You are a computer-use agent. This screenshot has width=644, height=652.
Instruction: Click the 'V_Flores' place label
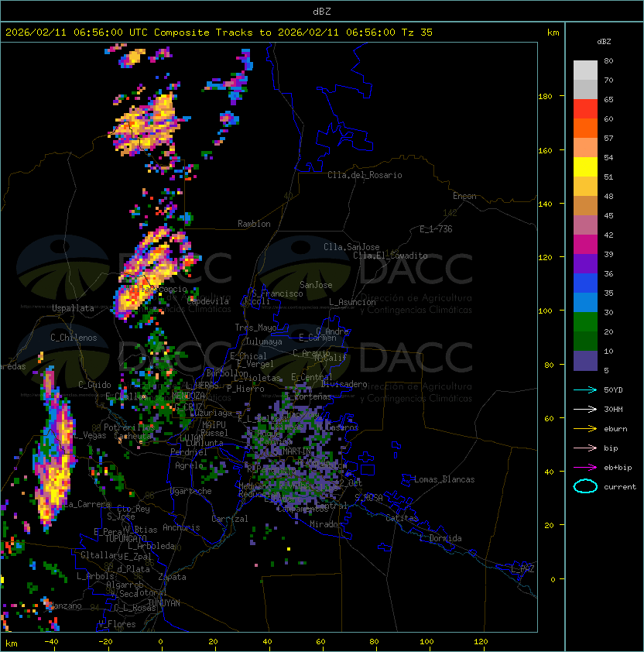(117, 623)
